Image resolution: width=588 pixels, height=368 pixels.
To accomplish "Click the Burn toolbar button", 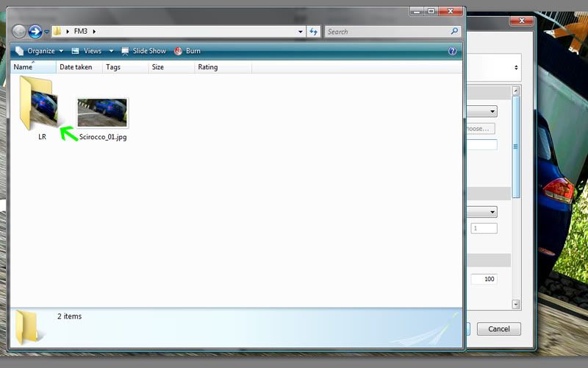I will coord(187,51).
